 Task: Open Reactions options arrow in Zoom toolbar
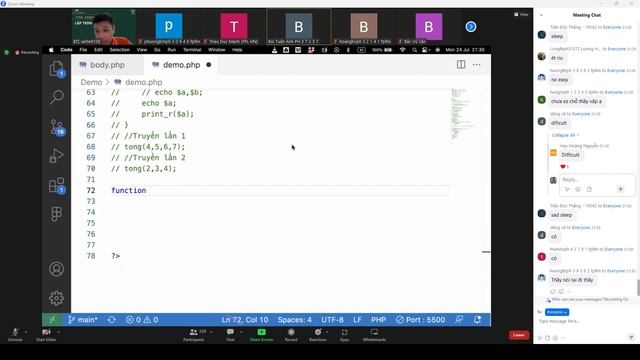pos(327,332)
